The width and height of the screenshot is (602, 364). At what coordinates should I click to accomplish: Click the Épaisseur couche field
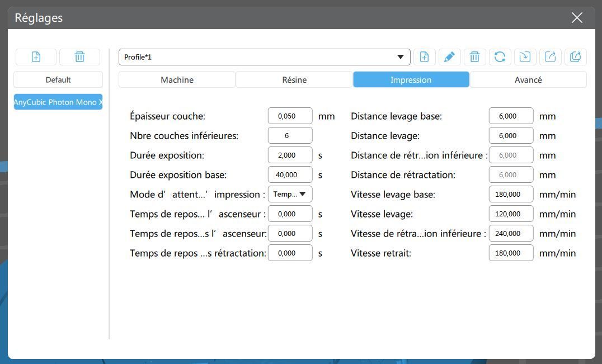(290, 116)
